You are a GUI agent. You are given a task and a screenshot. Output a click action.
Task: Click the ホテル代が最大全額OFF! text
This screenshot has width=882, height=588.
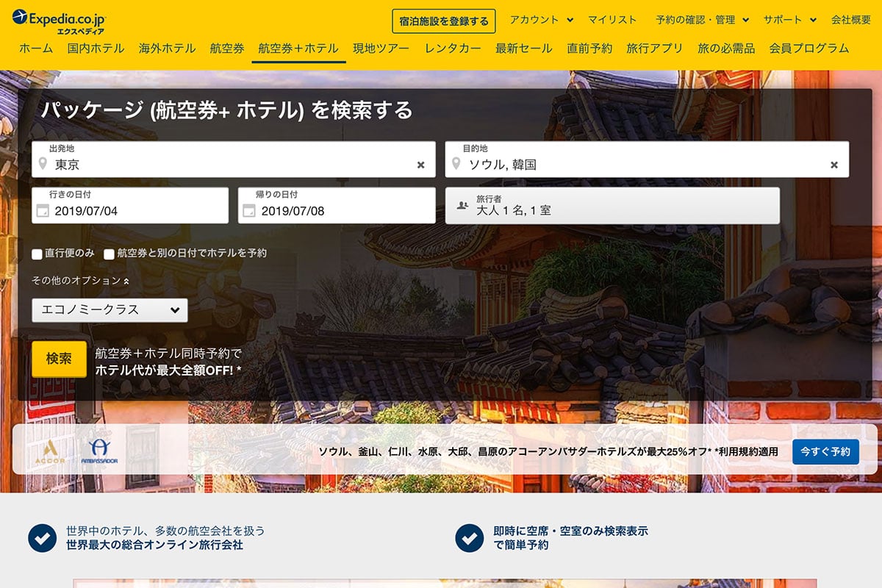click(168, 370)
